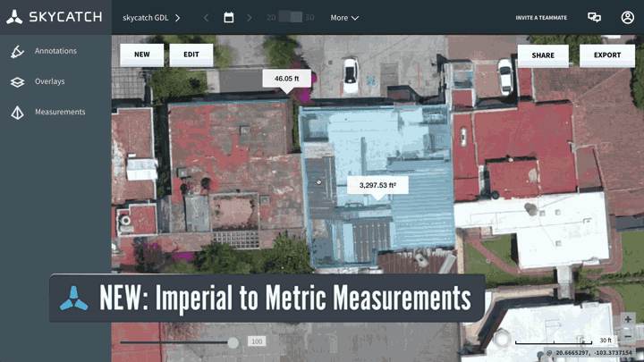Select Annotations in the sidebar
The image size is (644, 362).
pyautogui.click(x=55, y=51)
